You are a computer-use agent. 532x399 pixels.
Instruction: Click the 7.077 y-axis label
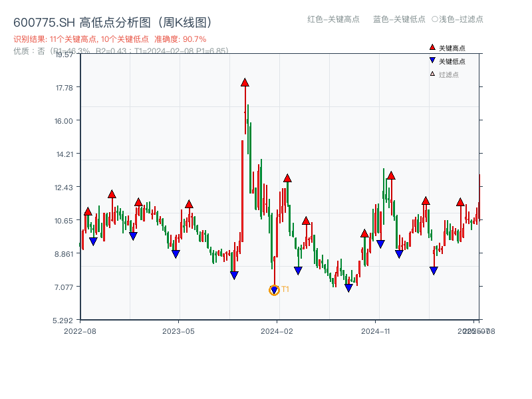click(x=64, y=287)
